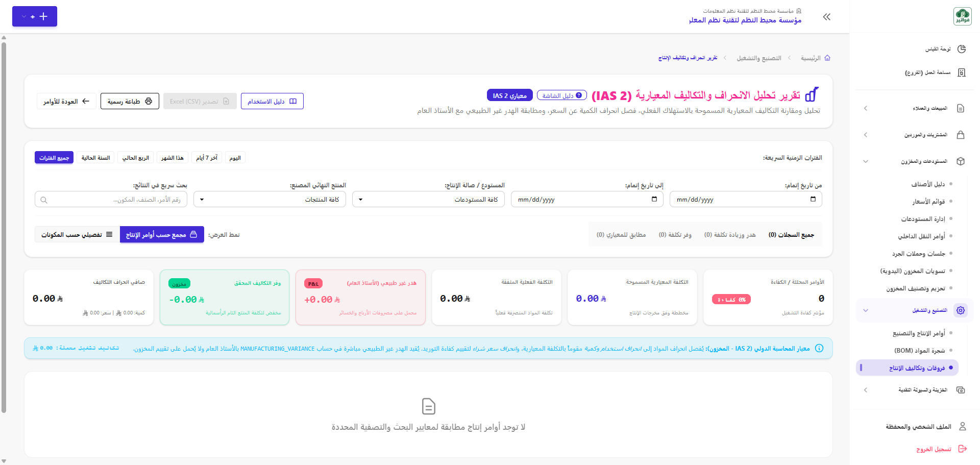
Task: Open the personal profile user icon
Action: tap(963, 426)
